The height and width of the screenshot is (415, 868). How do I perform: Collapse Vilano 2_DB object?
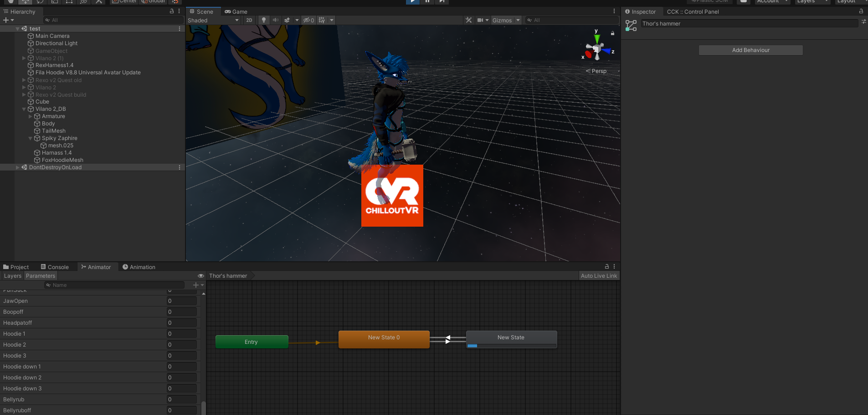point(24,109)
